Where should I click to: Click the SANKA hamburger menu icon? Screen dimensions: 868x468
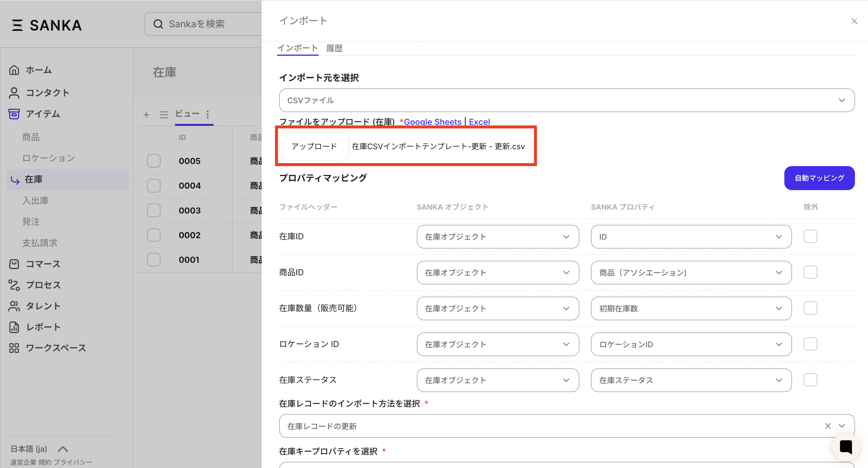[17, 25]
